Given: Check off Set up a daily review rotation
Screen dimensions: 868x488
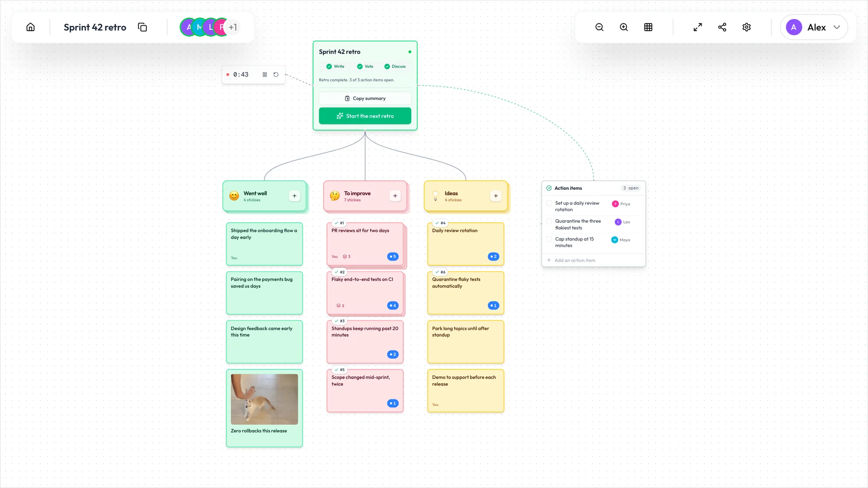Looking at the screenshot, I should coord(549,203).
